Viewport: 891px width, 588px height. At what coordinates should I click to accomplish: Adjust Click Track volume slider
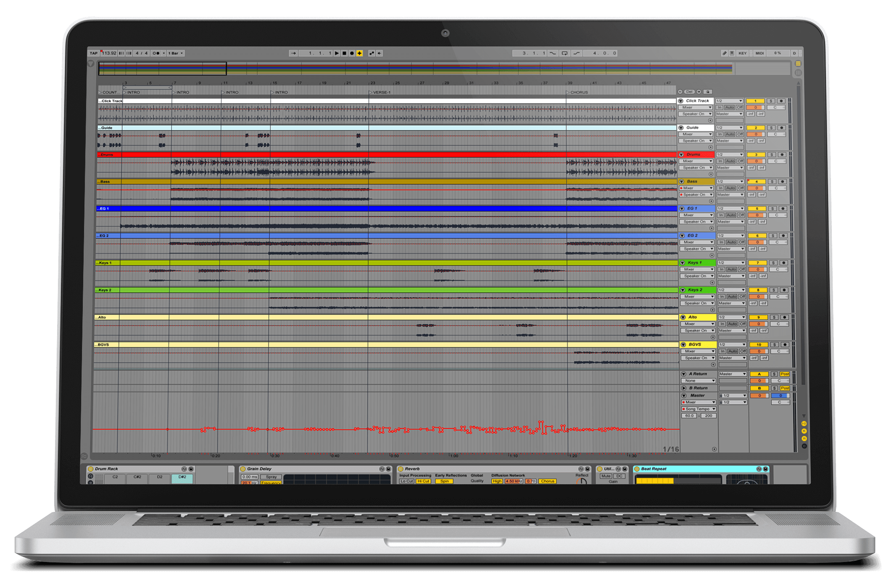tap(755, 108)
